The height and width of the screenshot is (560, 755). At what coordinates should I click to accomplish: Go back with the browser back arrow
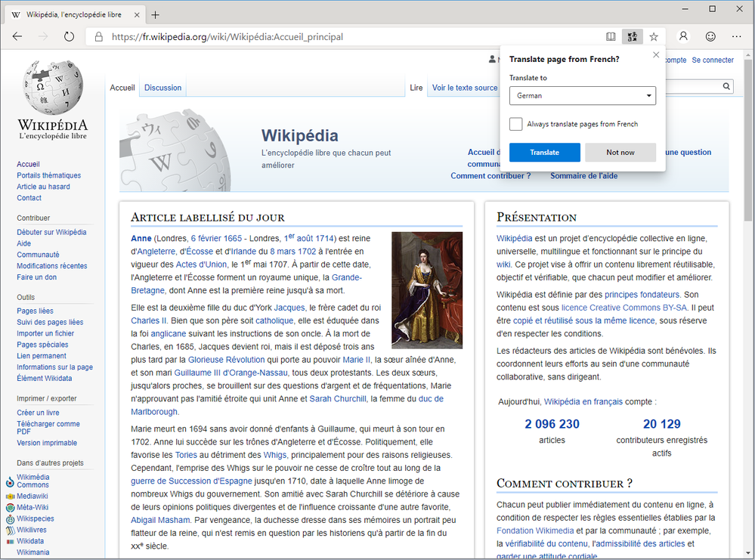(17, 36)
